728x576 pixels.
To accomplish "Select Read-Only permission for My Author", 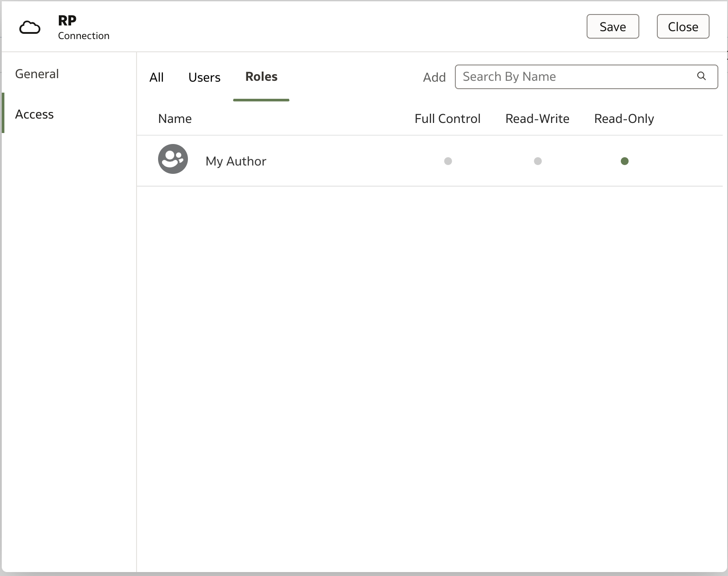I will (624, 161).
